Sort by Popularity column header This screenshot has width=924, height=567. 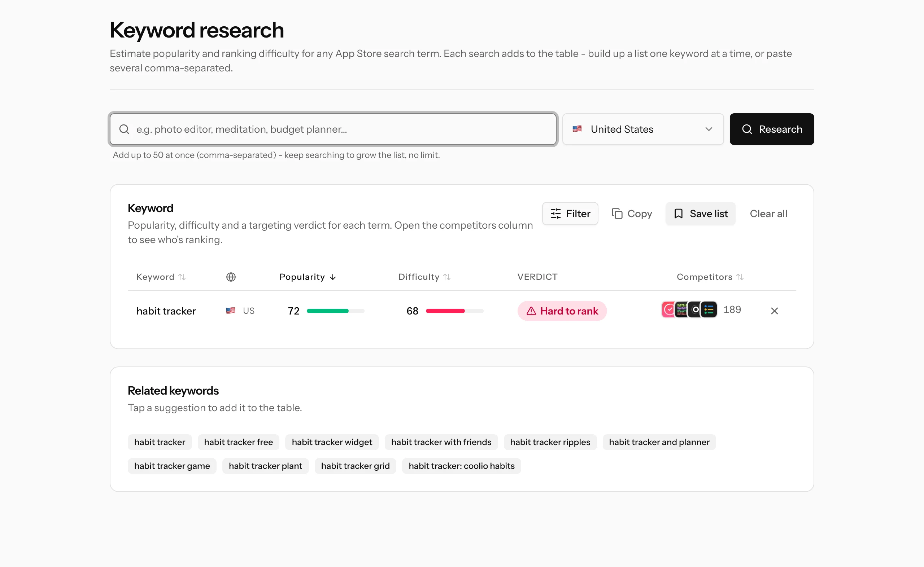click(308, 277)
